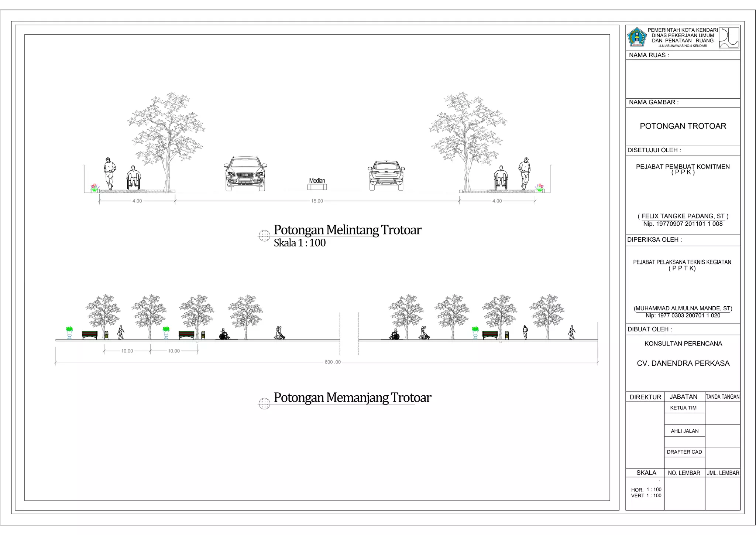Click the leftmost green potted plant in the long section
The height and width of the screenshot is (535, 756).
69,333
